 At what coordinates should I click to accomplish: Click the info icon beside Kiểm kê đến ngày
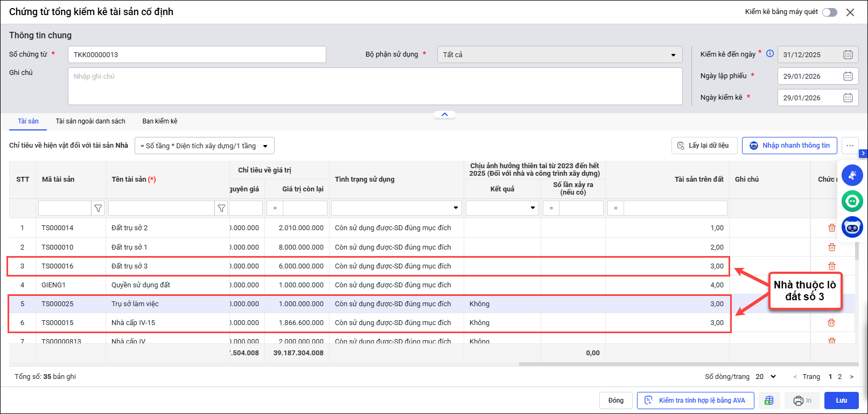click(770, 54)
